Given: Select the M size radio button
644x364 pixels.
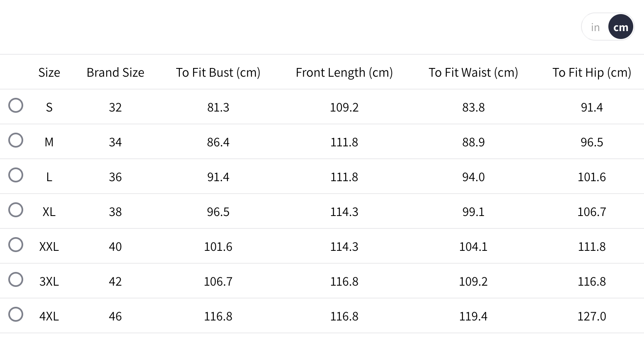Looking at the screenshot, I should click(x=16, y=140).
